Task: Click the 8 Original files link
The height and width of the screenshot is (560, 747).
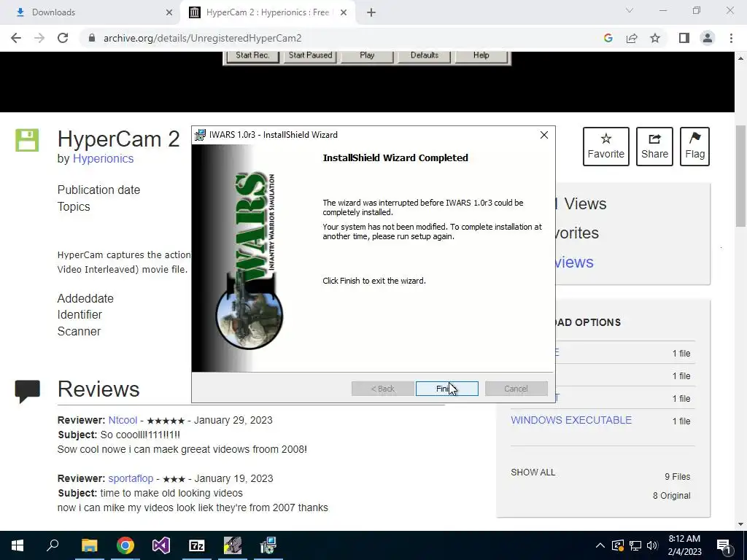Action: pyautogui.click(x=671, y=496)
